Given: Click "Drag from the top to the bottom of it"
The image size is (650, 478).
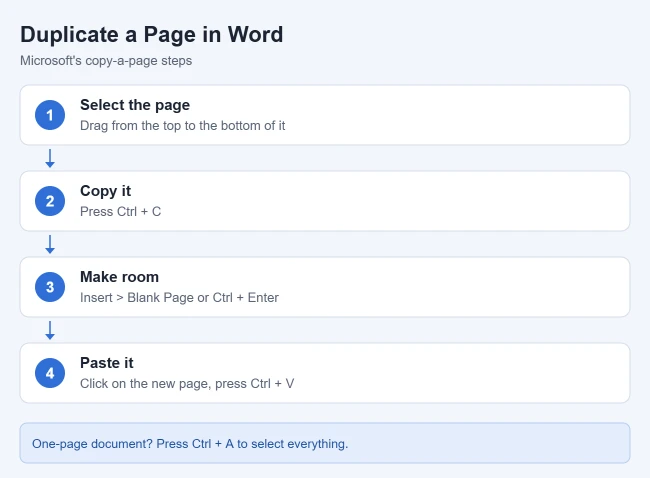Looking at the screenshot, I should pyautogui.click(x=182, y=126).
